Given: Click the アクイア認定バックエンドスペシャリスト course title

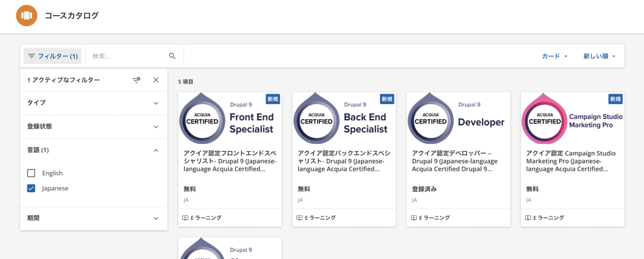Looking at the screenshot, I should point(344,161).
